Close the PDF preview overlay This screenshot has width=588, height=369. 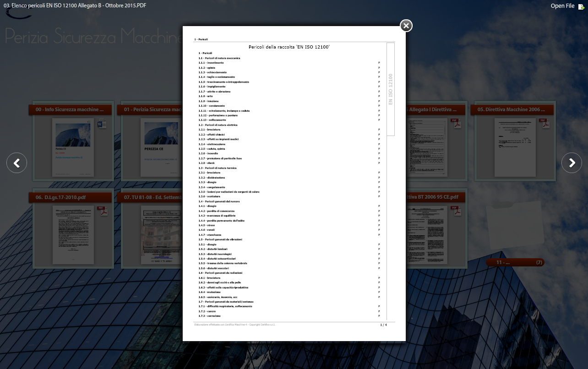406,26
